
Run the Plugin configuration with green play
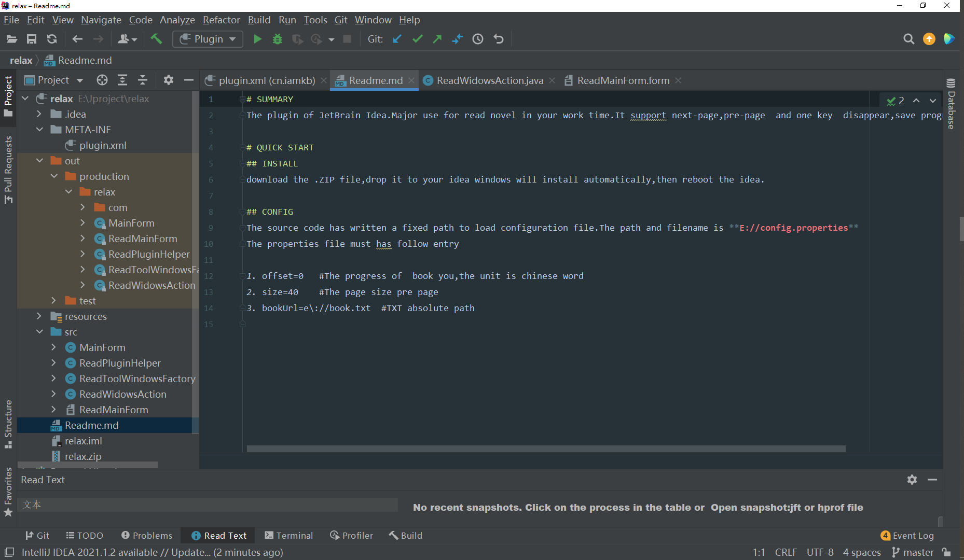pyautogui.click(x=257, y=39)
